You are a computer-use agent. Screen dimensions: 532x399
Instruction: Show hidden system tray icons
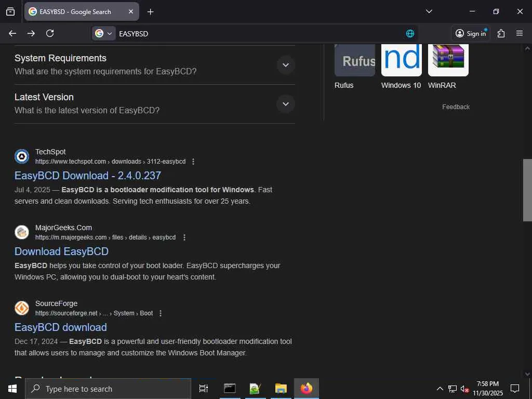point(440,389)
